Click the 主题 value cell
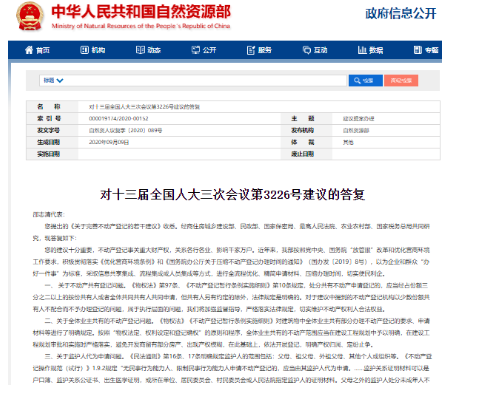The height and width of the screenshot is (395, 491). click(358, 118)
